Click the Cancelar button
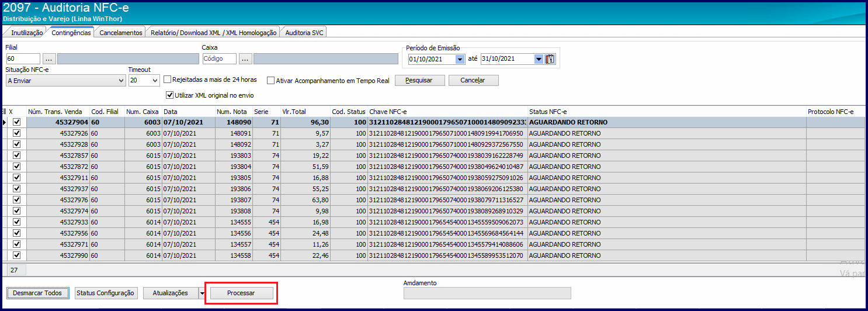Viewport: 868px width, 311px height. click(474, 80)
